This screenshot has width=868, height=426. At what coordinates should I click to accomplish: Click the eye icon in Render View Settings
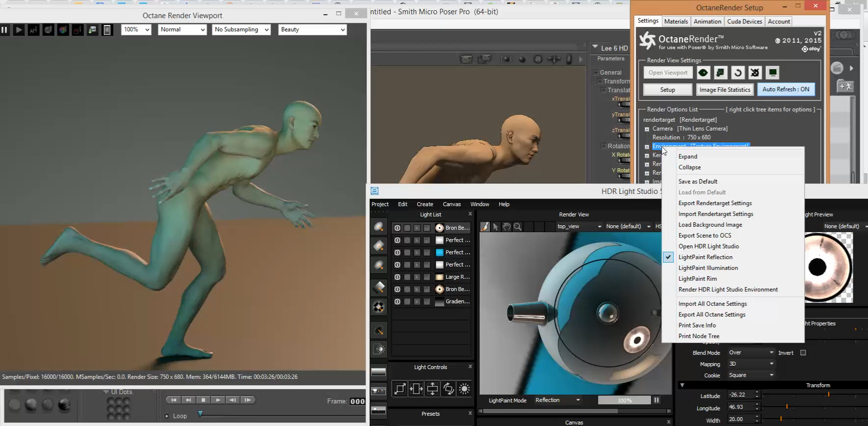pyautogui.click(x=704, y=73)
